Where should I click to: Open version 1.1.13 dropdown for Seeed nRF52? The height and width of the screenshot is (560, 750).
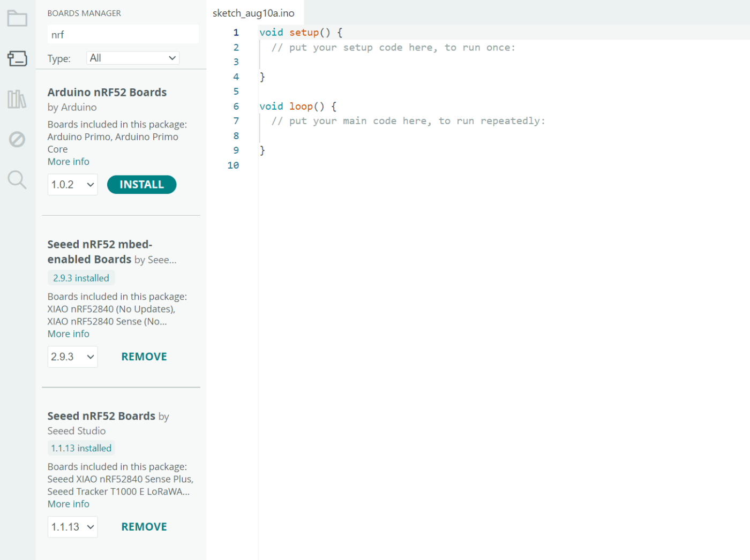click(x=73, y=527)
